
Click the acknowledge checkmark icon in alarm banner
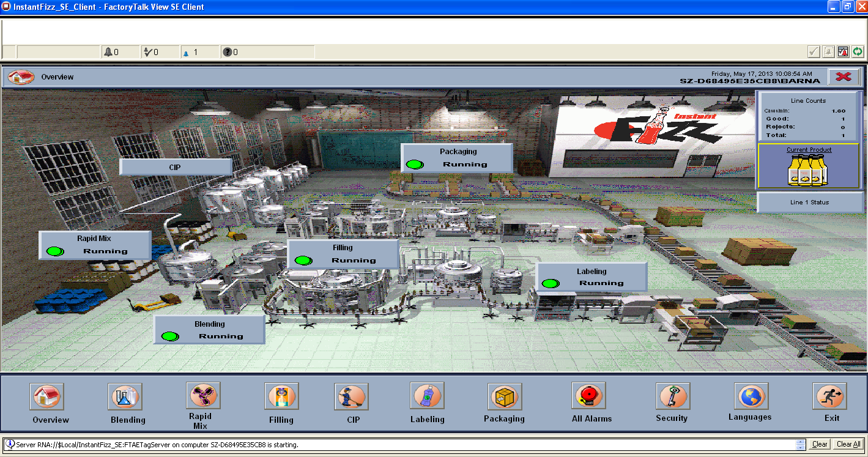(814, 52)
